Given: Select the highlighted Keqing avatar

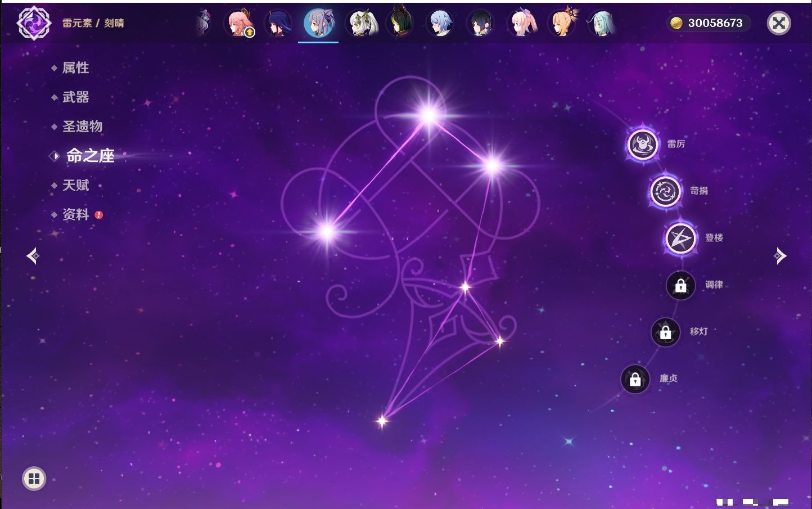Looking at the screenshot, I should click(318, 23).
